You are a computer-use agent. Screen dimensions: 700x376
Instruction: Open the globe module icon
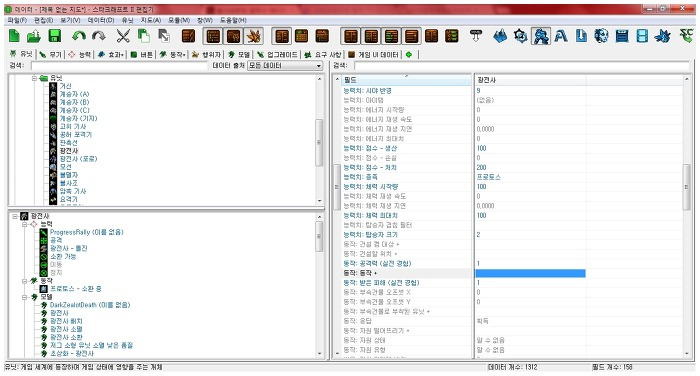coord(601,36)
